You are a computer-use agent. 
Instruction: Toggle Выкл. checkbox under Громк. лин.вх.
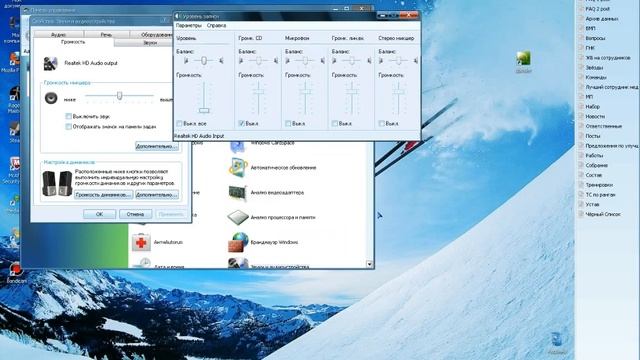click(335, 123)
